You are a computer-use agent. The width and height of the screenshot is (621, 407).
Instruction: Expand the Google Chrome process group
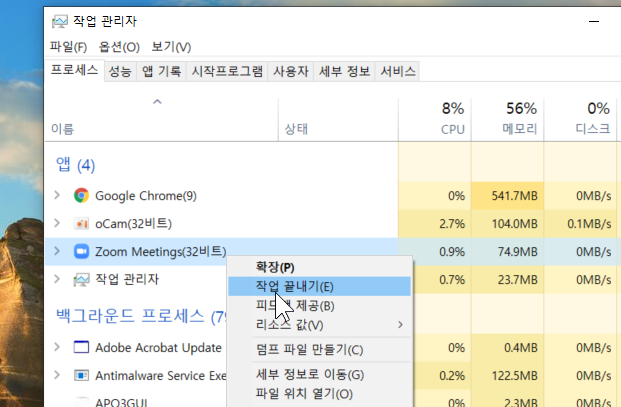(x=57, y=195)
